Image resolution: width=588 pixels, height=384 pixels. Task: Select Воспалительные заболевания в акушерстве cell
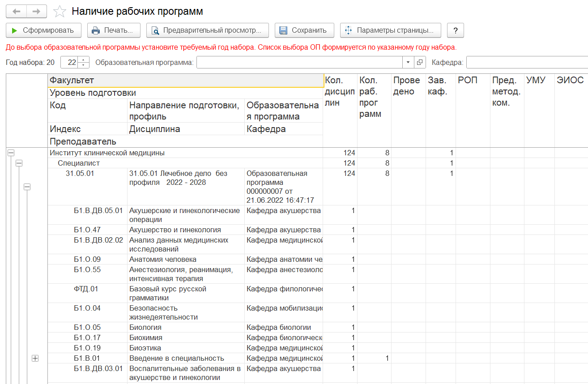(x=186, y=373)
